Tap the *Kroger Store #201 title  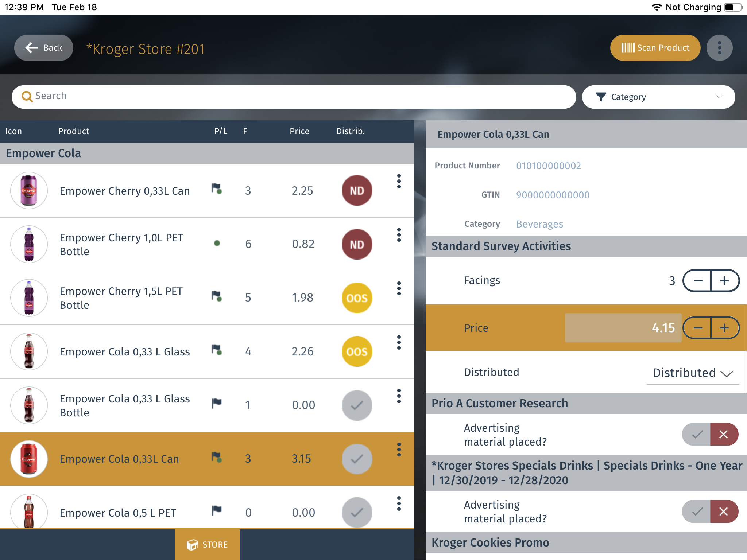(x=145, y=49)
